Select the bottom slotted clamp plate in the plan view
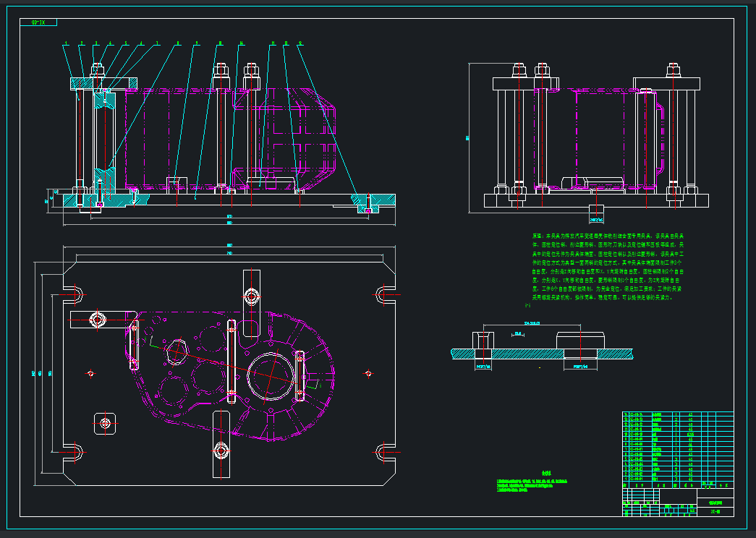756x538 pixels. (x=221, y=444)
